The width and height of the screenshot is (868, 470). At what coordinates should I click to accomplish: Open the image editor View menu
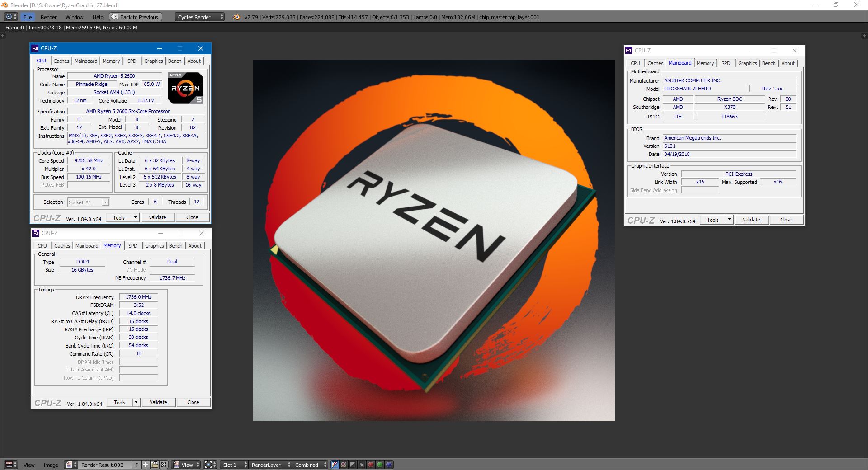coord(29,465)
